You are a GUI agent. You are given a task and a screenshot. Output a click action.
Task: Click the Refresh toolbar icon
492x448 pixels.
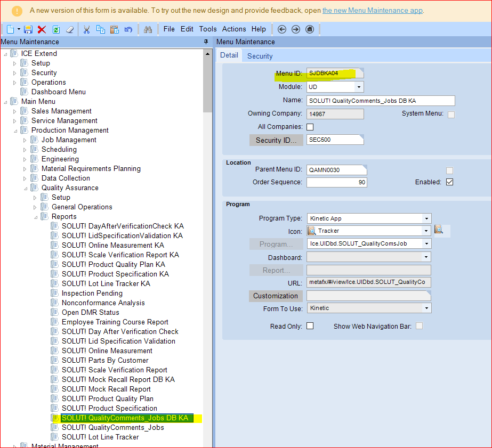(x=56, y=29)
